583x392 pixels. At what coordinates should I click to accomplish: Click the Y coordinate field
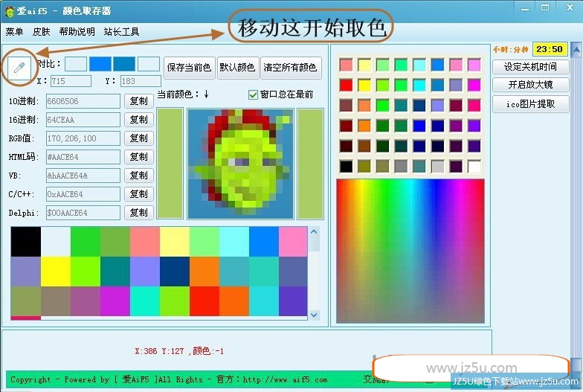141,81
